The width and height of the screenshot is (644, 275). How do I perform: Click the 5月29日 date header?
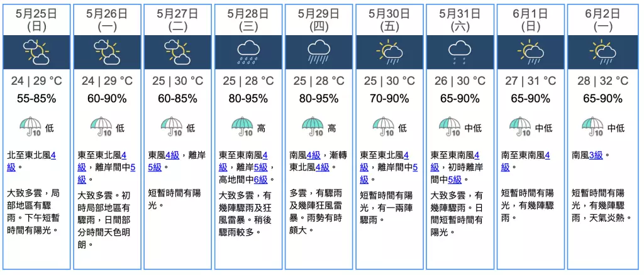319,19
